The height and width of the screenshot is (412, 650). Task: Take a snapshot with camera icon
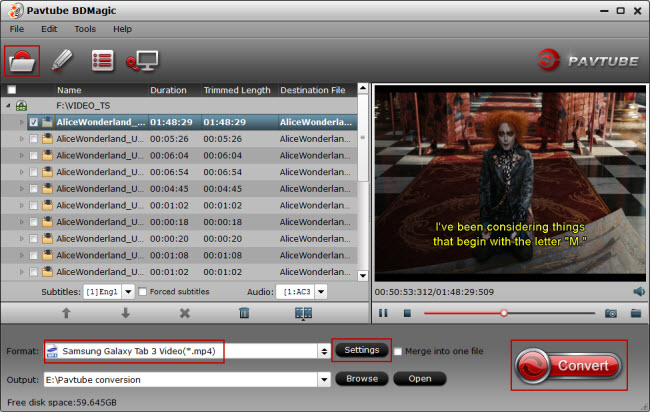point(611,313)
